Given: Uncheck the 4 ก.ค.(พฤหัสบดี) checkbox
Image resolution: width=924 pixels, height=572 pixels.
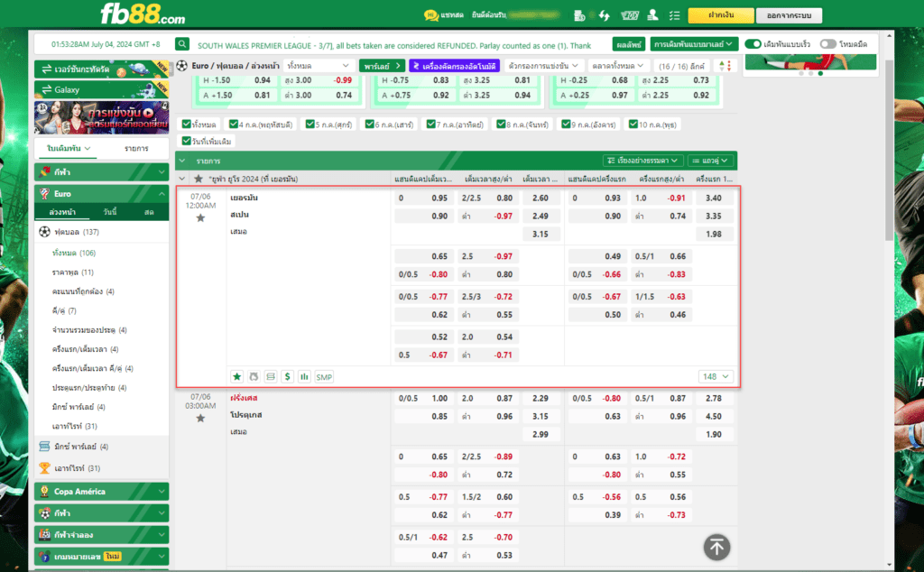Looking at the screenshot, I should coord(234,125).
